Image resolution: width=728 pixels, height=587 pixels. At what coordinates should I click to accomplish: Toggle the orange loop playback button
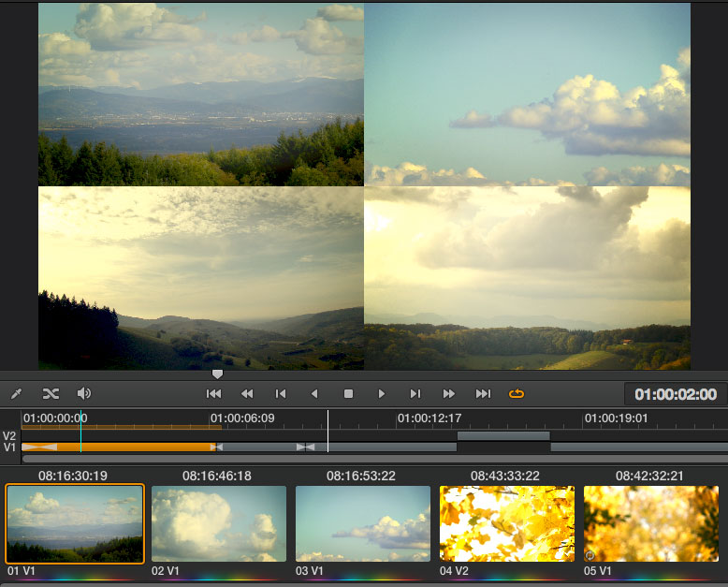coord(517,394)
